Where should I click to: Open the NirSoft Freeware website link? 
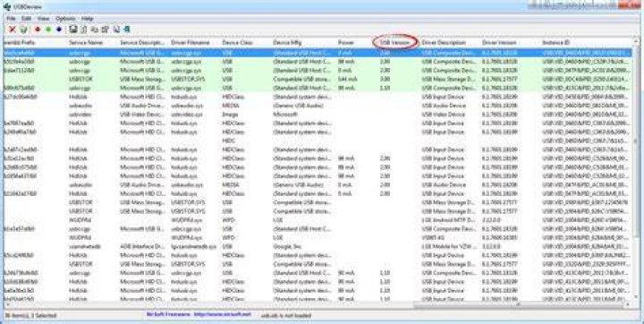[x=199, y=314]
